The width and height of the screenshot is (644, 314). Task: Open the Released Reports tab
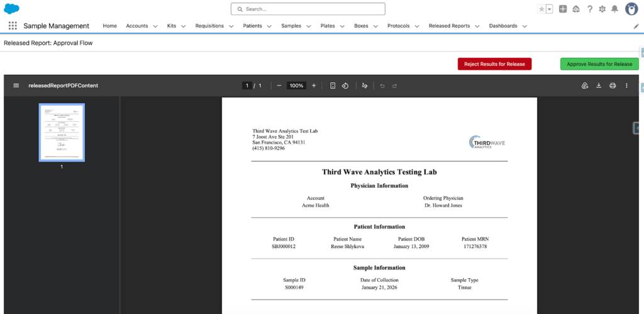coord(449,26)
